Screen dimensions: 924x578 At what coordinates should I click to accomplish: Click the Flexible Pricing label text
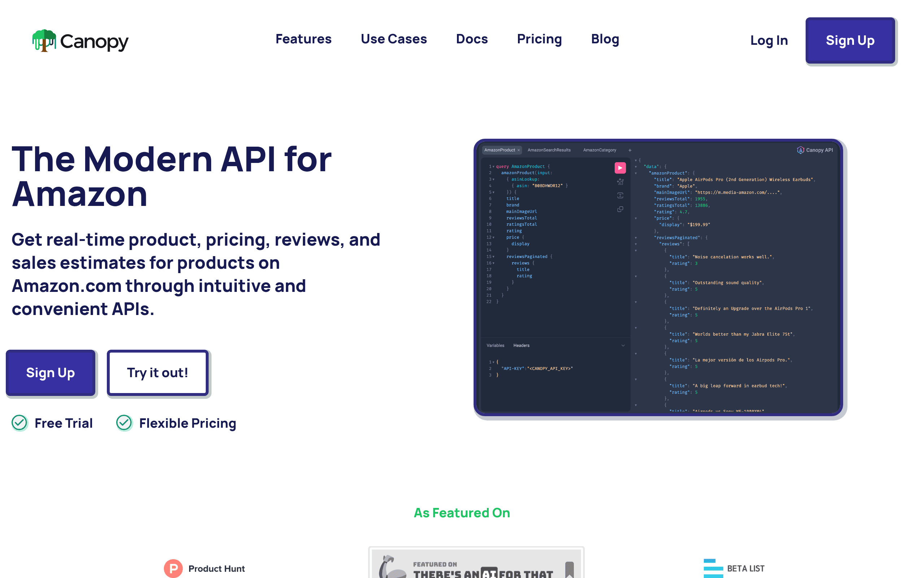tap(188, 423)
